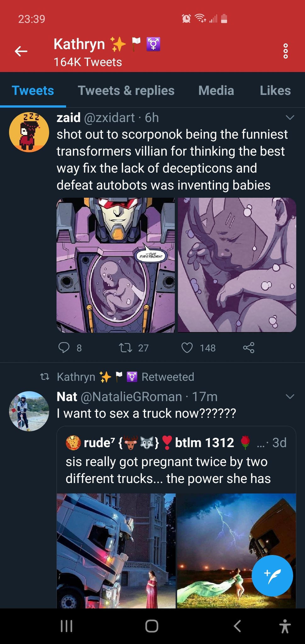Viewport: 305px width, 644px height.
Task: Open rude's quoted tweet about trucks
Action: pyautogui.click(x=176, y=461)
